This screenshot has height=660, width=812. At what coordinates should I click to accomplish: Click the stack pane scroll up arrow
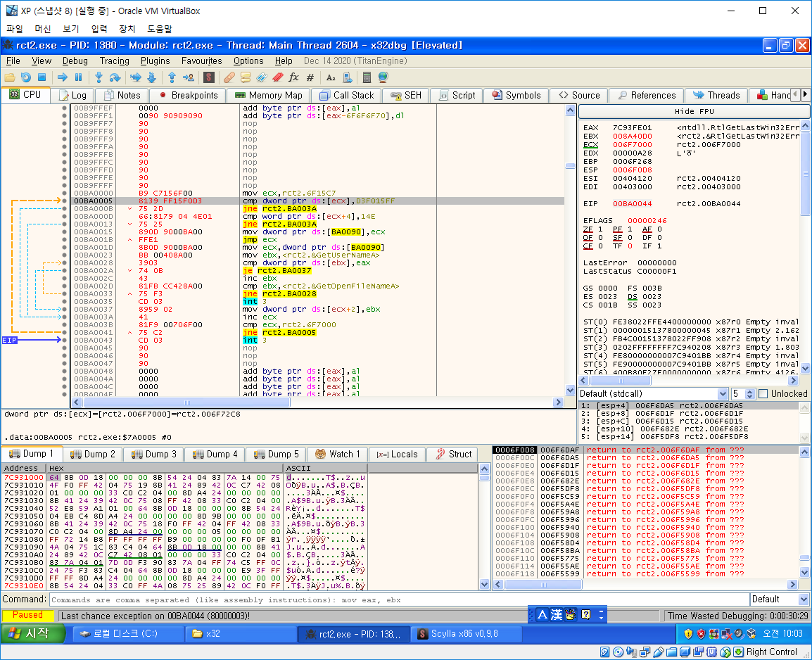tap(804, 452)
